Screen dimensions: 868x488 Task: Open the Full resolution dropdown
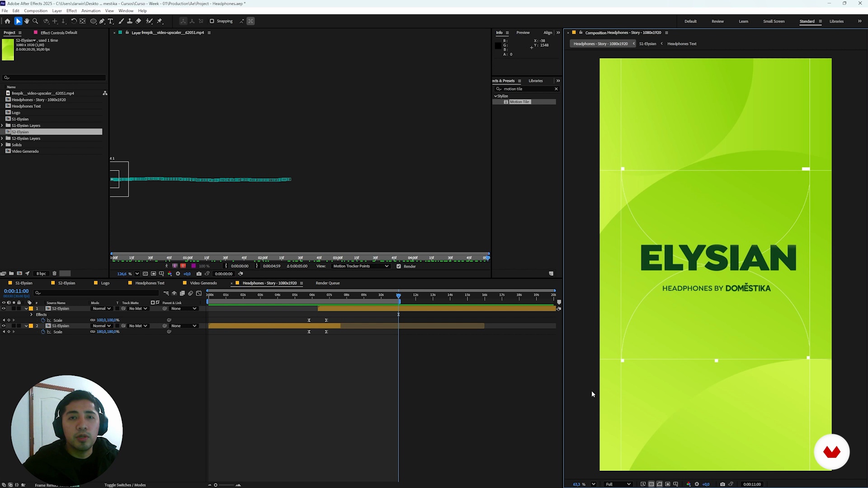coord(618,484)
